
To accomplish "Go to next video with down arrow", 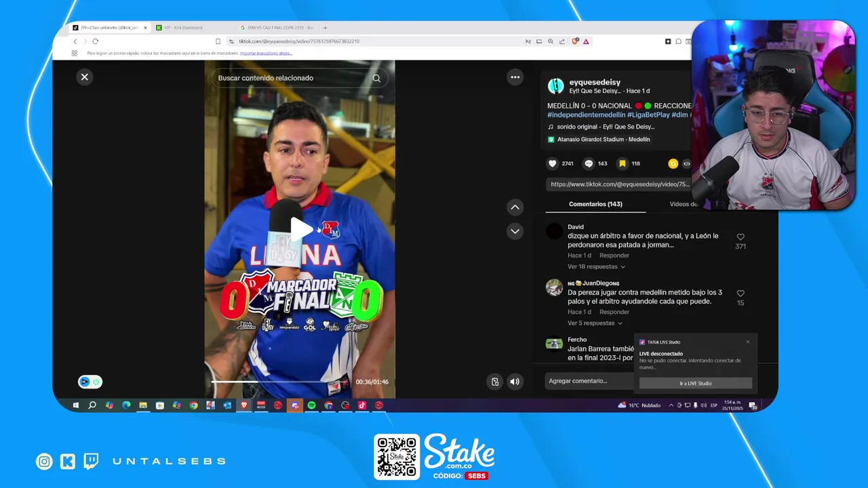I will pos(515,231).
